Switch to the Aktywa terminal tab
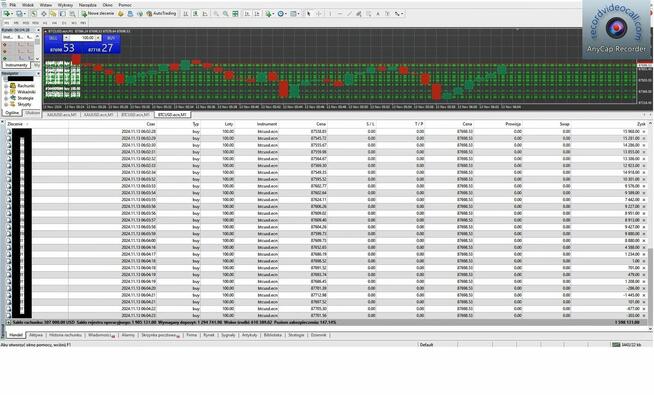The image size is (654, 395). tap(36, 335)
